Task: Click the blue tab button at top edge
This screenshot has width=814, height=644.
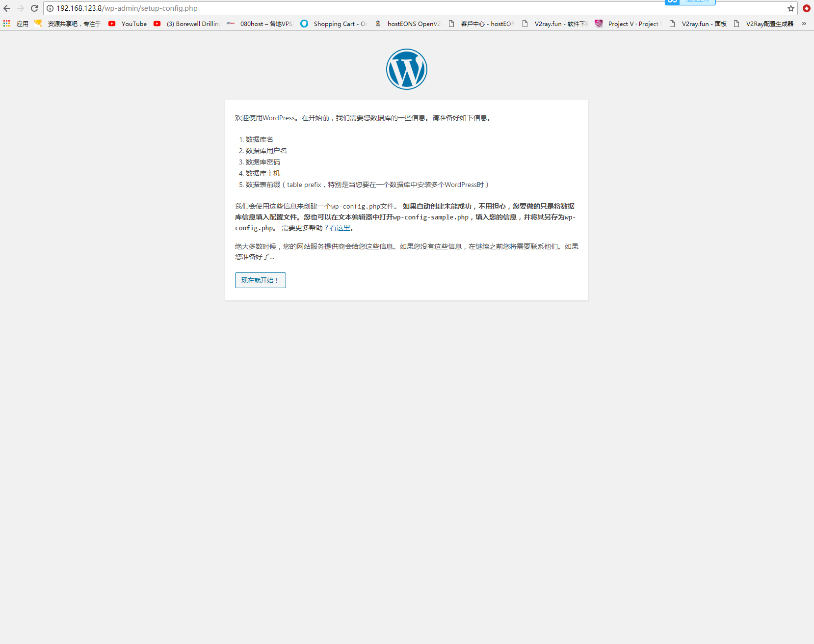Action: pyautogui.click(x=690, y=2)
